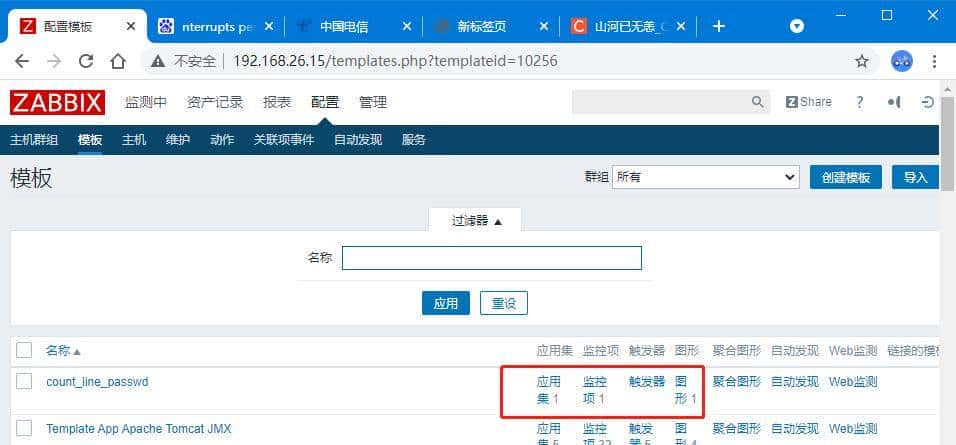Open 应用集 1 for count_line_passwd

tap(548, 390)
